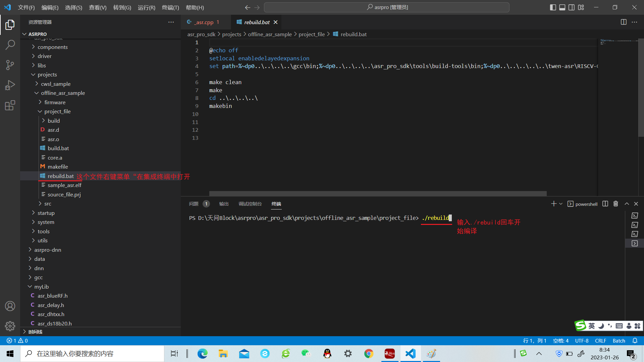Open the Extensions view

coord(10,105)
